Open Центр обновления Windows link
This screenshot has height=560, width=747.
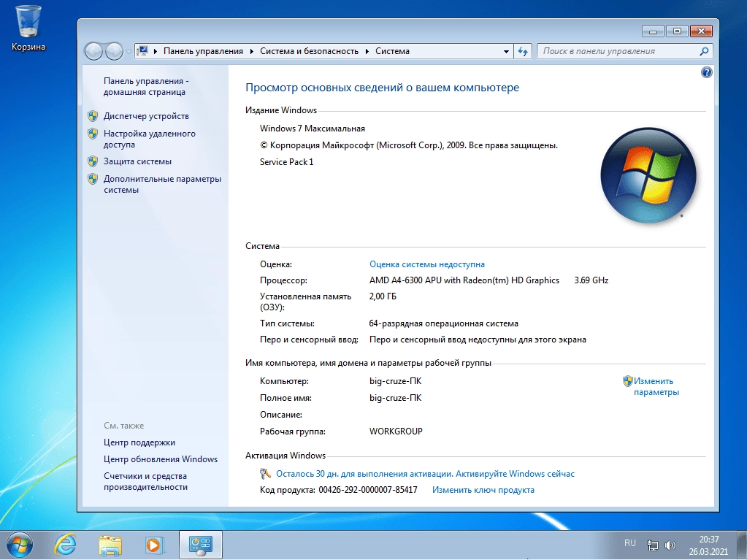(x=161, y=459)
